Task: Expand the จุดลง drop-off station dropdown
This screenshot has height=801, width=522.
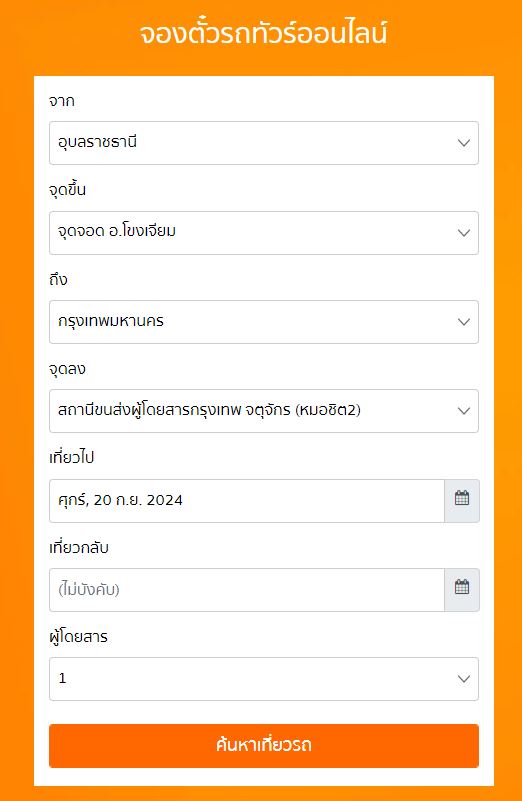Action: tap(264, 411)
